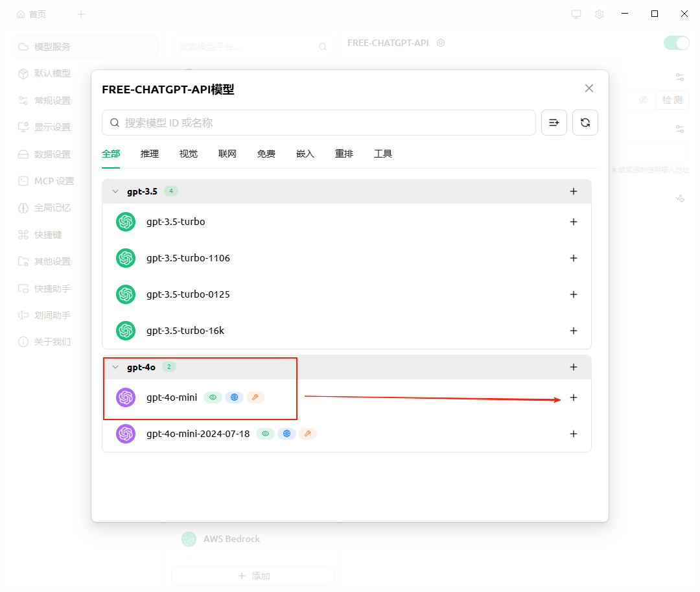Open the settings gear in title bar
Screen dimensions: 700x592
(600, 14)
